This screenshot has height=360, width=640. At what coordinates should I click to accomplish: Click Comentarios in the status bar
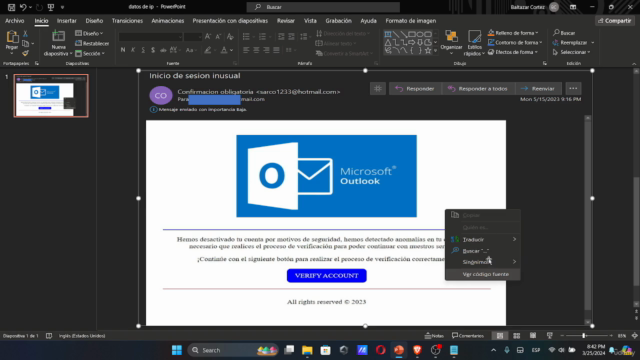click(468, 336)
